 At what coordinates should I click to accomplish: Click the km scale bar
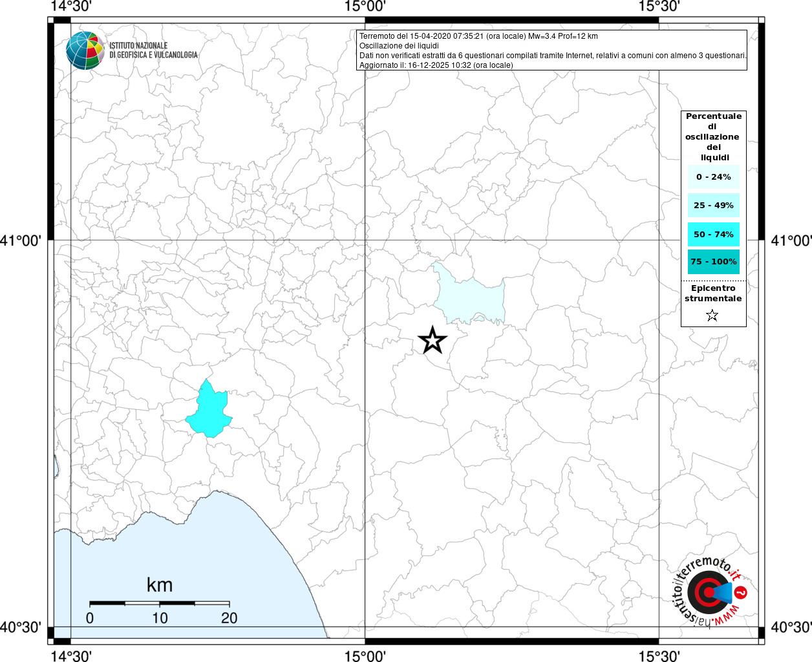pyautogui.click(x=160, y=603)
